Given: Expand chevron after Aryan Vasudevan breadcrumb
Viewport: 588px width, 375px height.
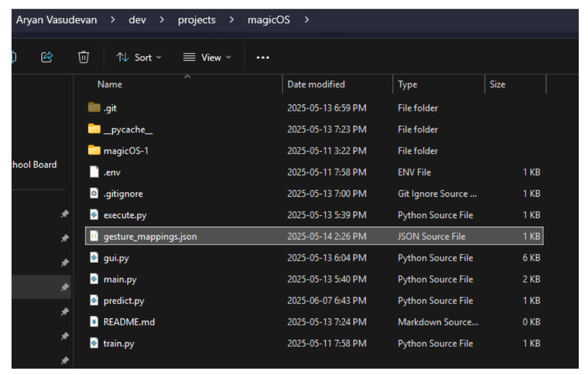Looking at the screenshot, I should pyautogui.click(x=113, y=20).
